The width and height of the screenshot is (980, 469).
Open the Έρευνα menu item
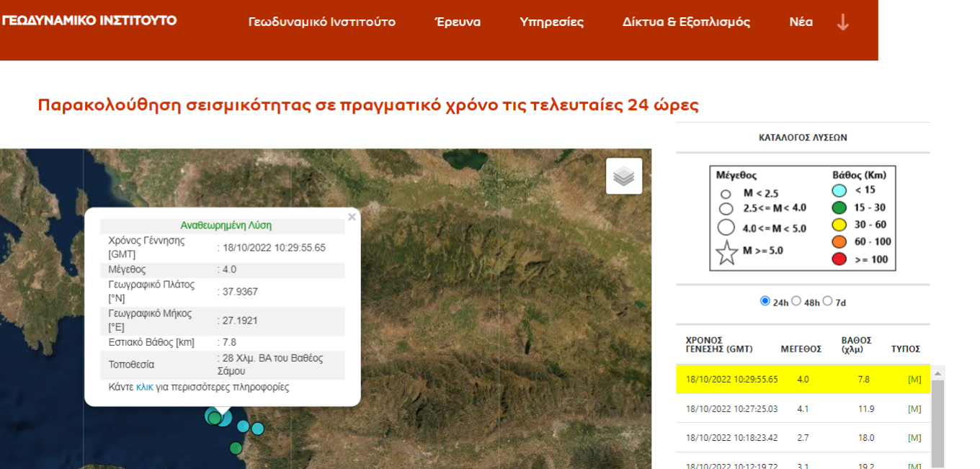pyautogui.click(x=458, y=22)
